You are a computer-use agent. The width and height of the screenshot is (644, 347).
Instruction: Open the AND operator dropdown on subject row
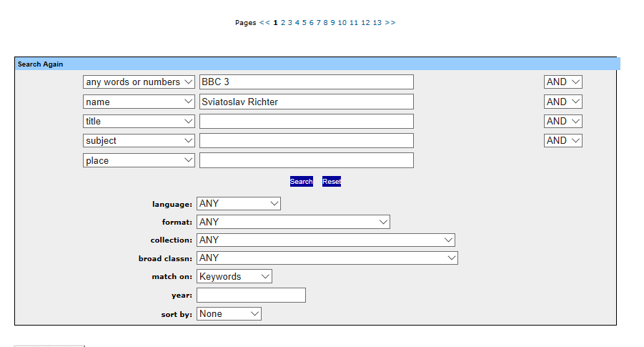click(x=563, y=141)
